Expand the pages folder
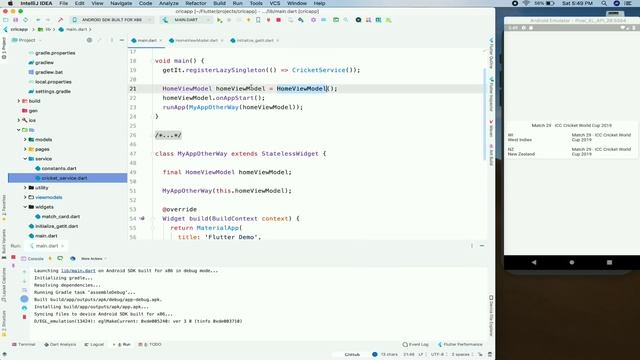The width and height of the screenshot is (640, 360). [x=25, y=149]
